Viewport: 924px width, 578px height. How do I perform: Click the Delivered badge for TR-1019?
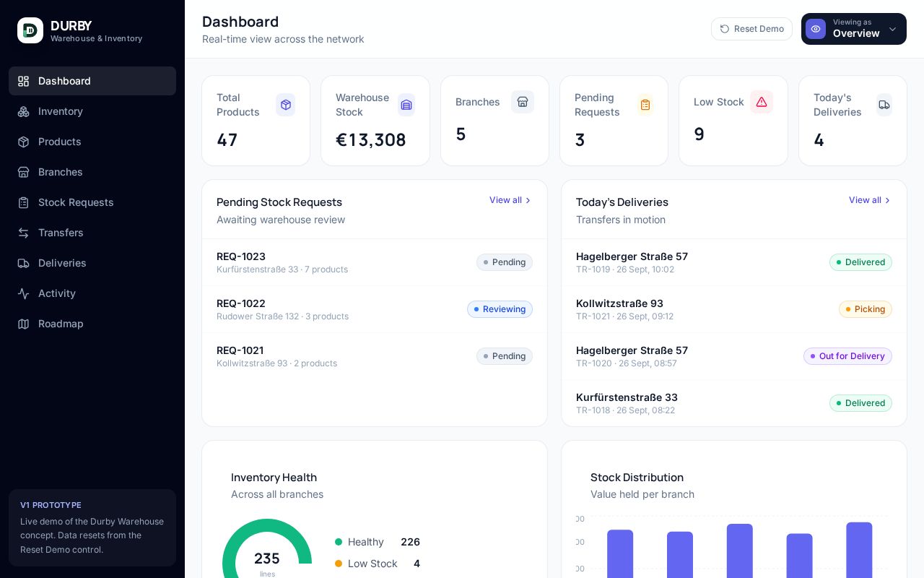[x=860, y=262]
